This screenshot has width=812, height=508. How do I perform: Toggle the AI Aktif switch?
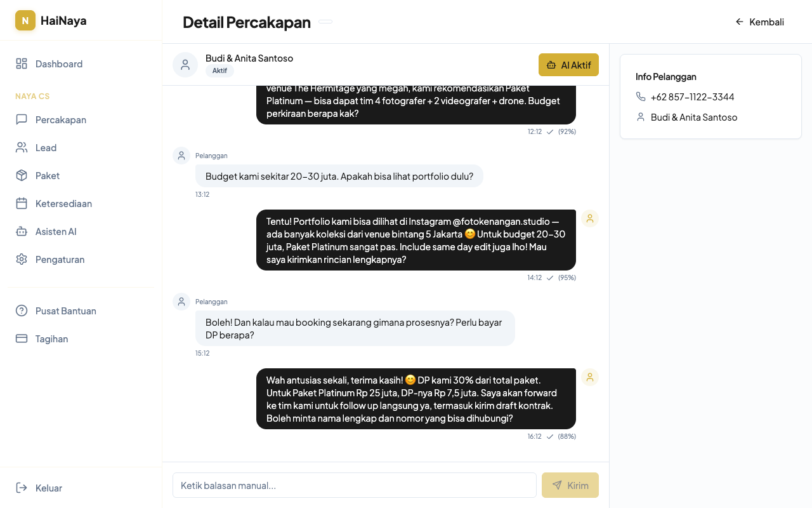pos(568,65)
